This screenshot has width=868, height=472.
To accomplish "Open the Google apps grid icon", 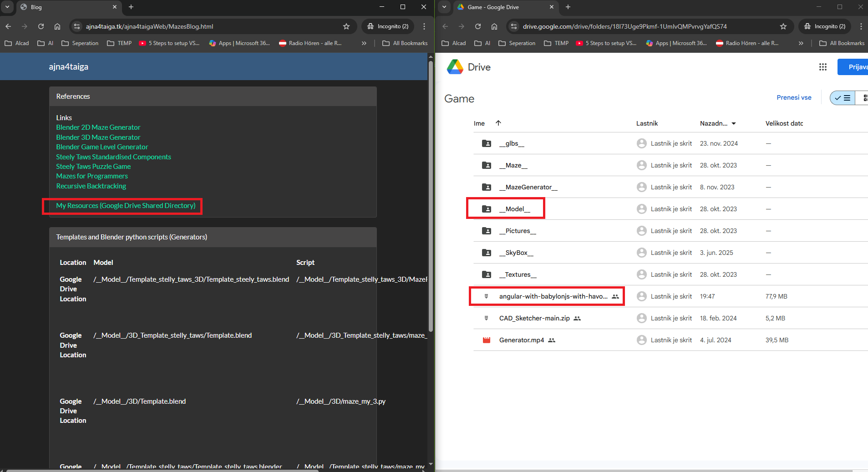I will click(822, 67).
